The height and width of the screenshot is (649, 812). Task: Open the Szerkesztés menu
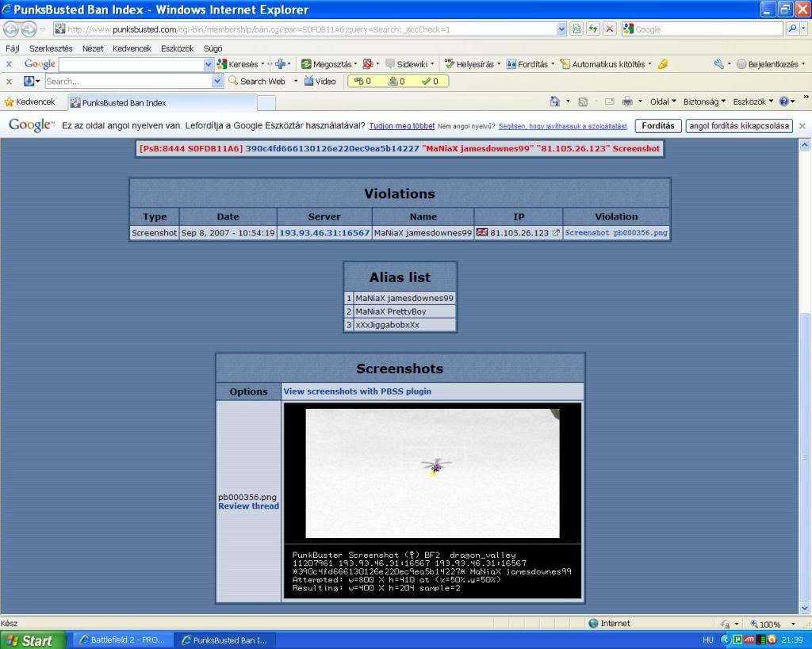point(51,48)
